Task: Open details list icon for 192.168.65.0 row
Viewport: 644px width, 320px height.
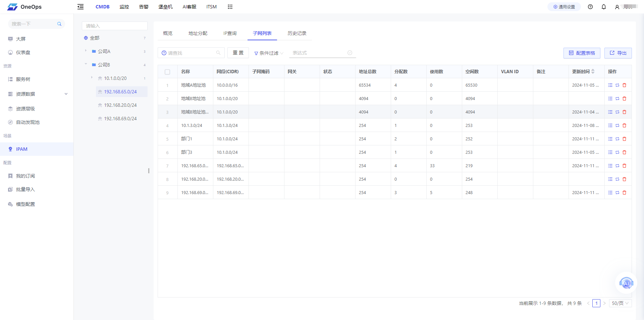Action: pos(610,166)
